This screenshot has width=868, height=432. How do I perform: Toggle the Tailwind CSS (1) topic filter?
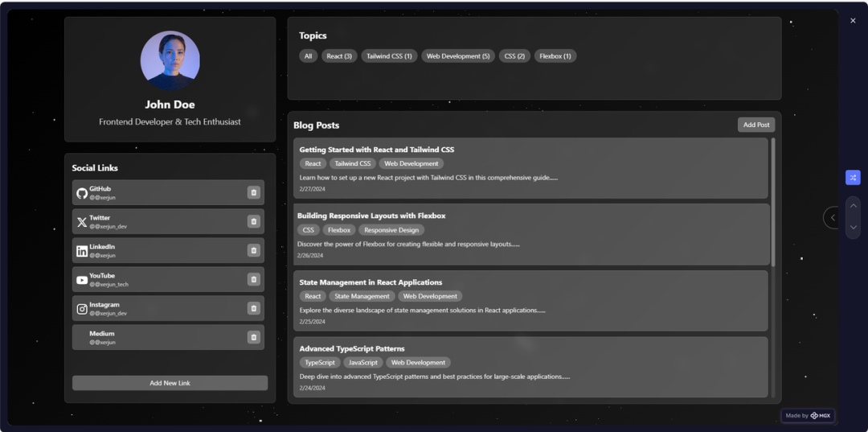pyautogui.click(x=389, y=56)
